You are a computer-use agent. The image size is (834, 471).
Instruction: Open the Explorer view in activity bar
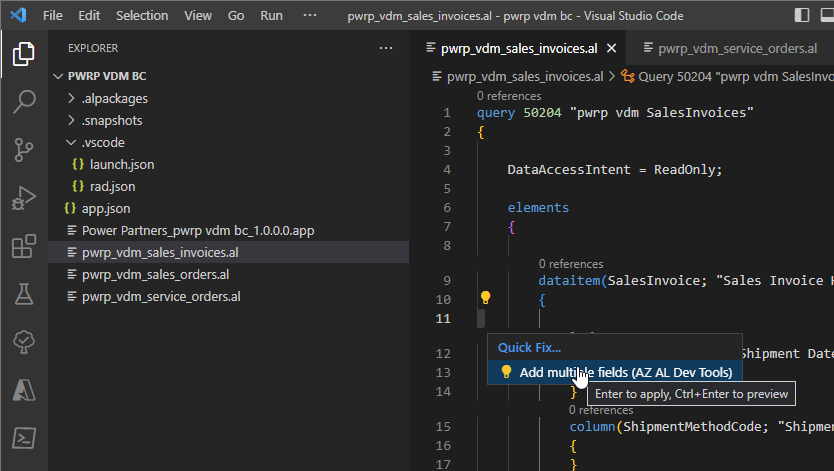[x=23, y=54]
